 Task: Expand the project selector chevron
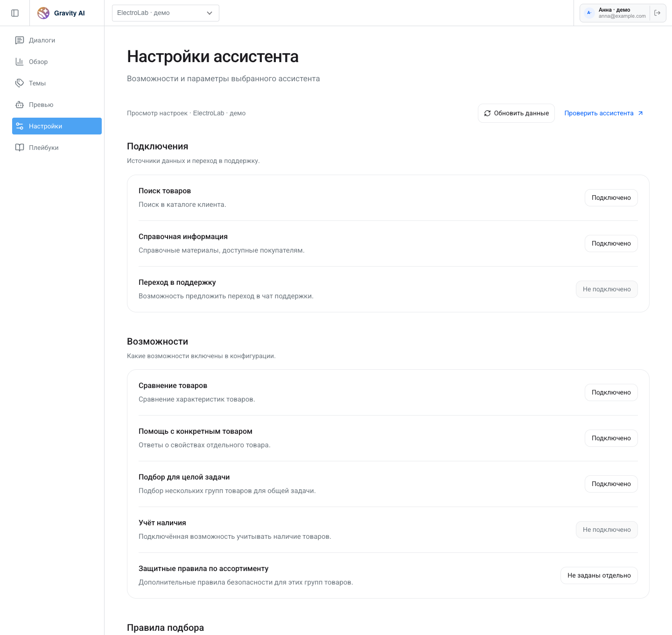(210, 13)
